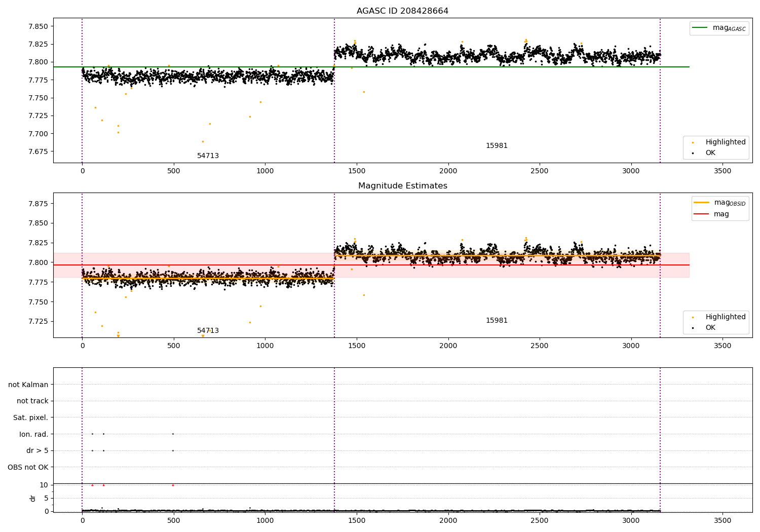Click the 2000 x-tick under Magnitude Estimates plot
Image resolution: width=760 pixels, height=532 pixels.
448,346
